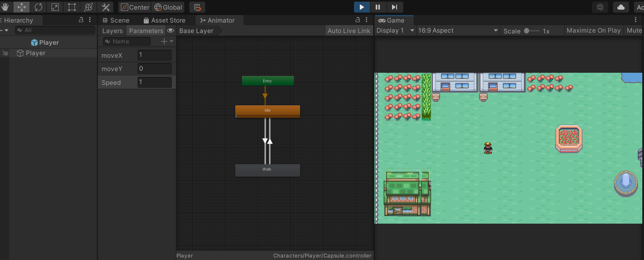Select the Move tool
This screenshot has width=644, height=260.
(x=22, y=7)
